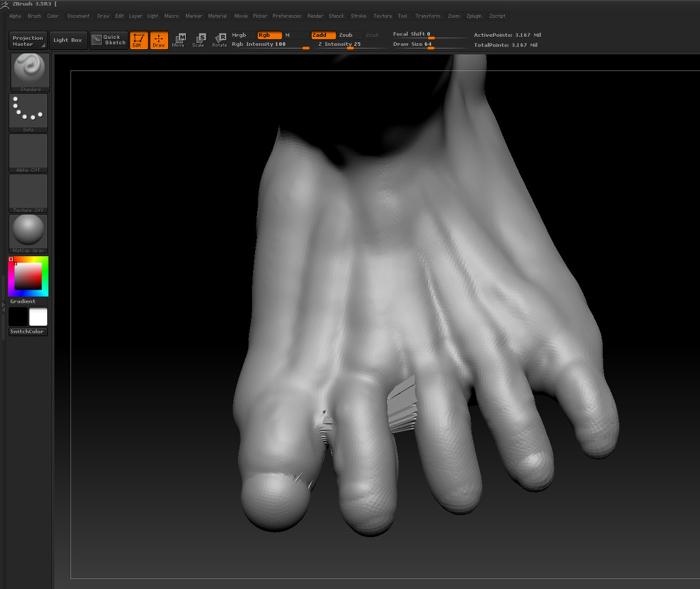Activate the Move transform icon
Screen dimensions: 700x589
pyautogui.click(x=178, y=40)
